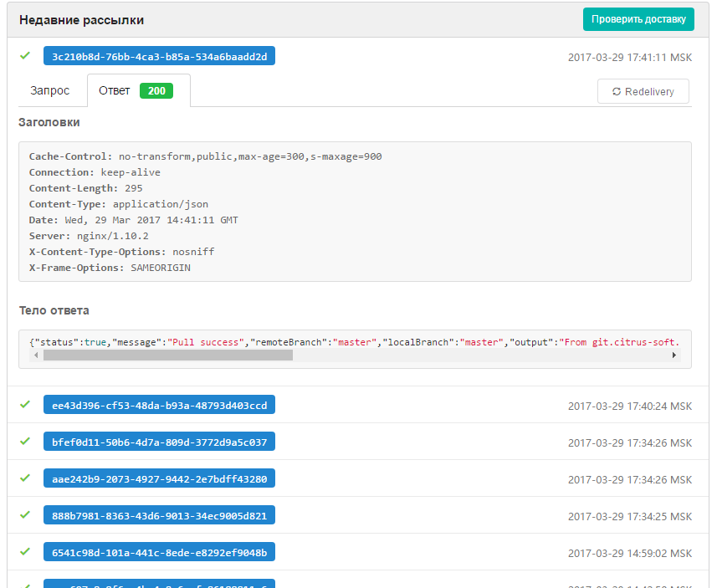
Task: Expand delivery ee43d396-cf53-48da-b93a-48793d403ccd
Action: coord(159,405)
